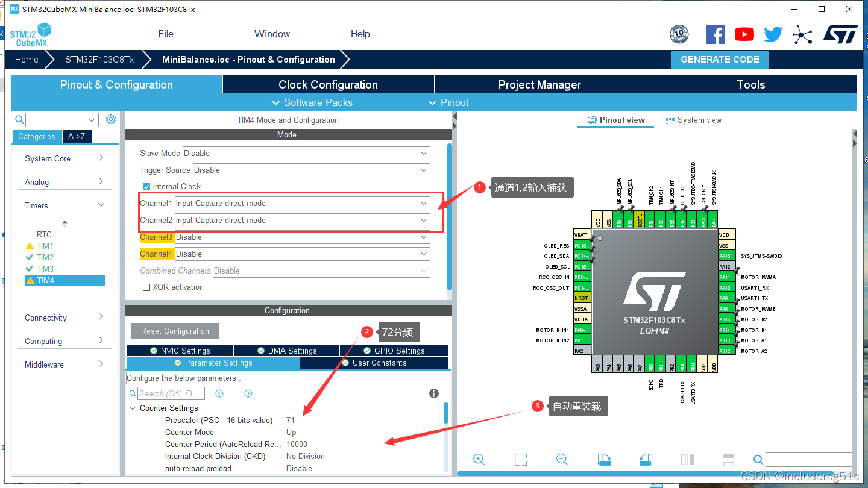Click the pin search magnifier icon
This screenshot has height=488, width=868.
coord(758,460)
